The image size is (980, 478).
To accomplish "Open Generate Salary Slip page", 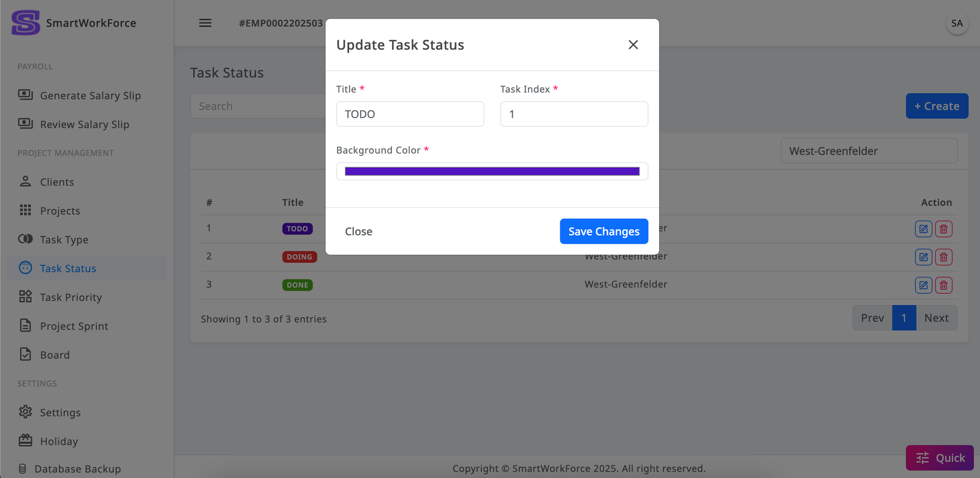I will point(90,96).
